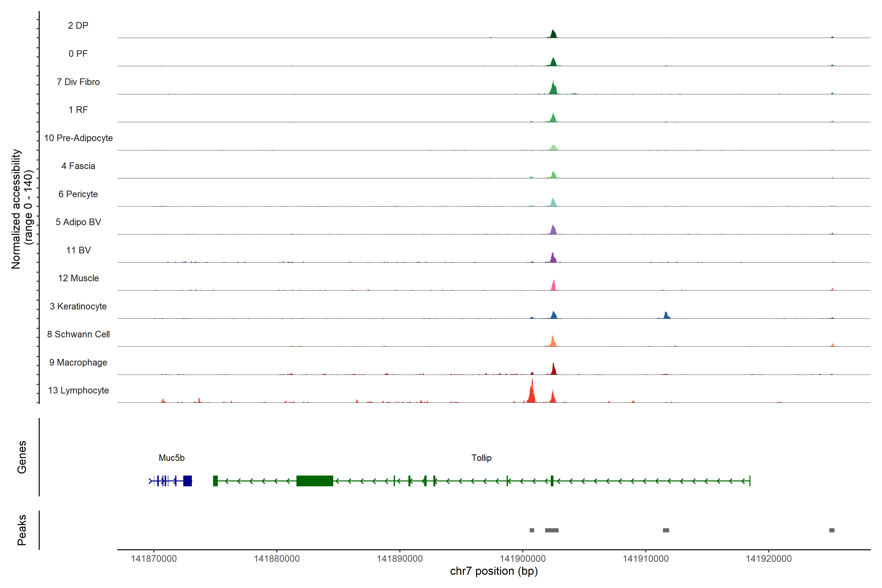
Task: Click the gray peak marker near 141911000
Action: (x=666, y=530)
